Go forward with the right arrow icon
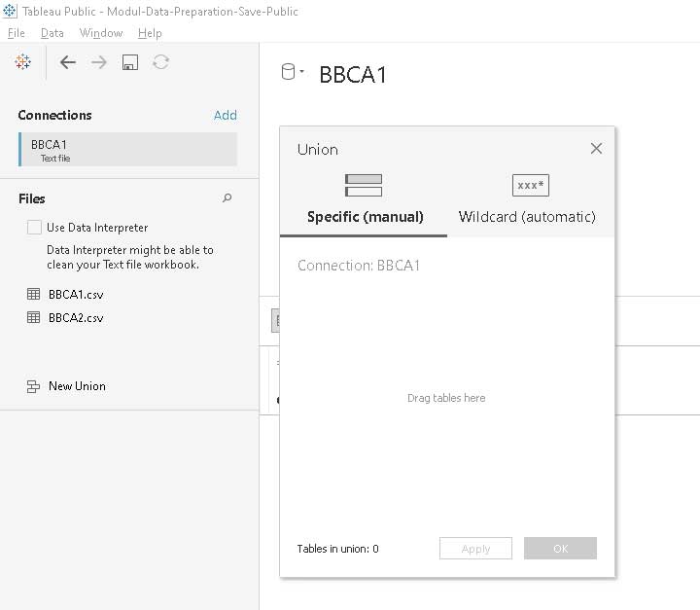 98,62
